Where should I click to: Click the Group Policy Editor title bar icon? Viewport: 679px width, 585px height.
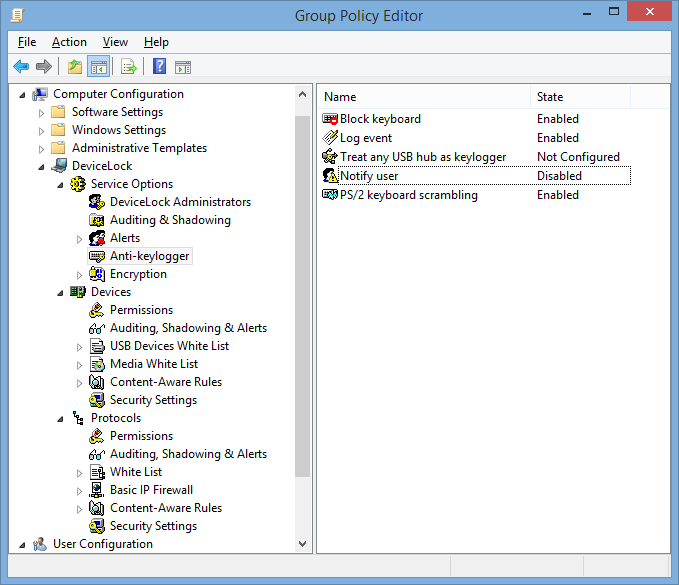(17, 15)
